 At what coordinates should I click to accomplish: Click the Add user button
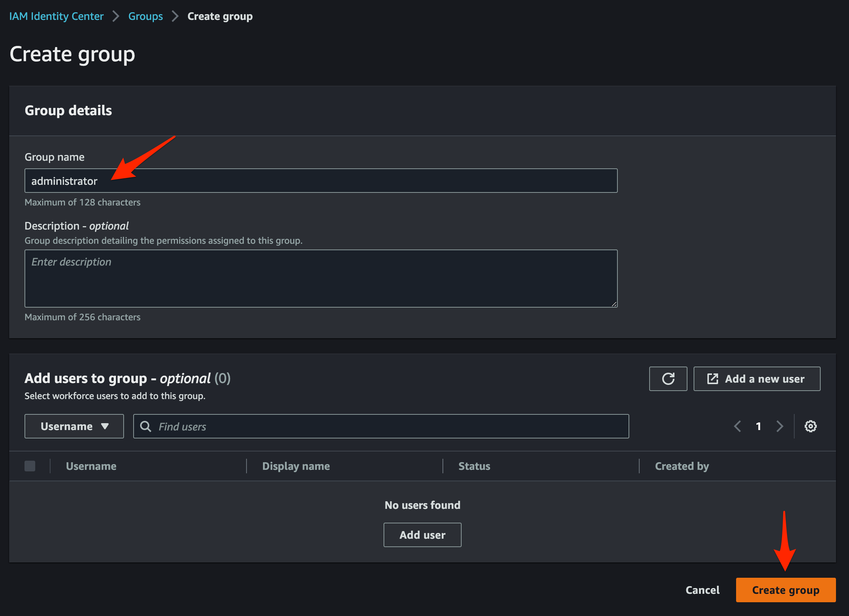pos(422,535)
